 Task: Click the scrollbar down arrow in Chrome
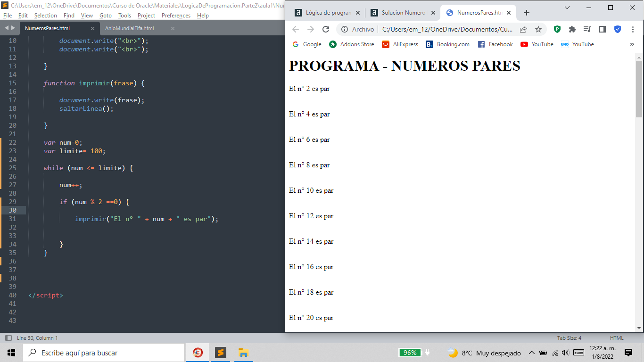639,328
